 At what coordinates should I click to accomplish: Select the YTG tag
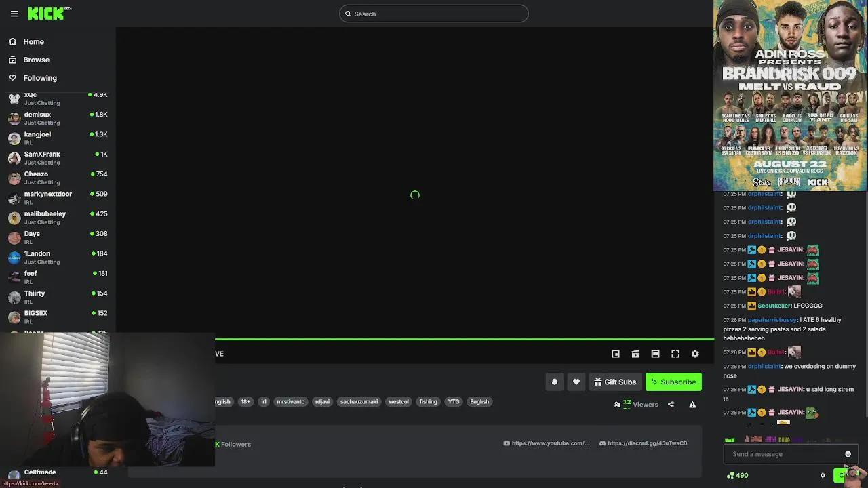tap(454, 401)
